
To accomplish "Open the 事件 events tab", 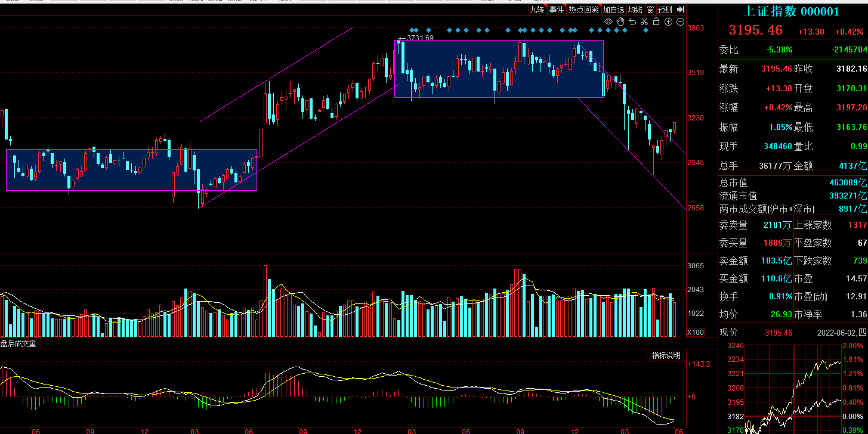I will click(556, 10).
